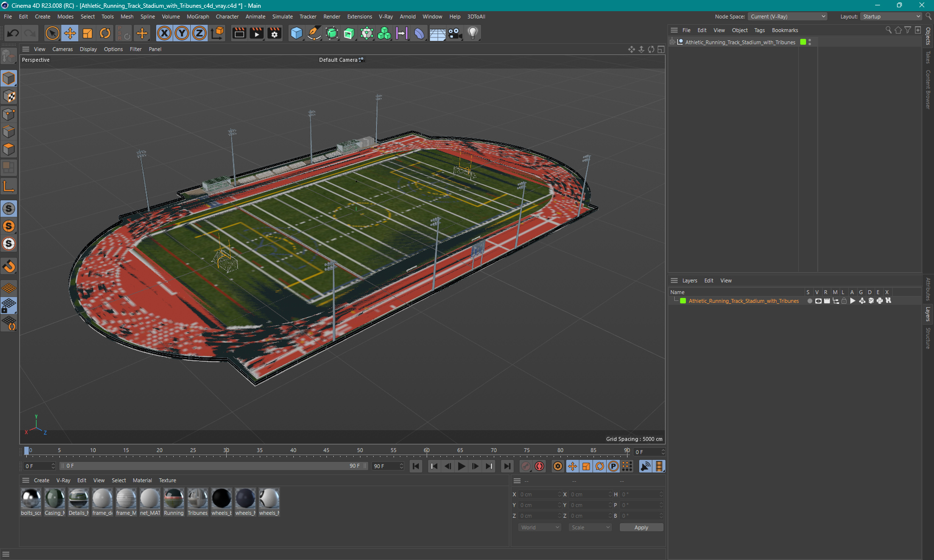Toggle Z axis lock
Image resolution: width=934 pixels, height=560 pixels.
pyautogui.click(x=199, y=33)
